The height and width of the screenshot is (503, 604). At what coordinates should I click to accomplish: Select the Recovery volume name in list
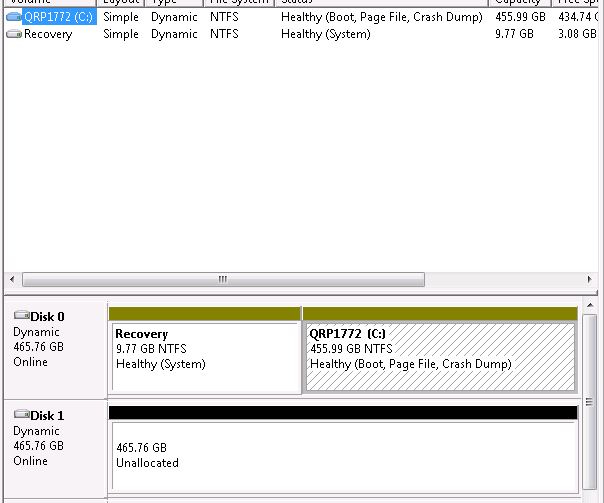[x=48, y=34]
